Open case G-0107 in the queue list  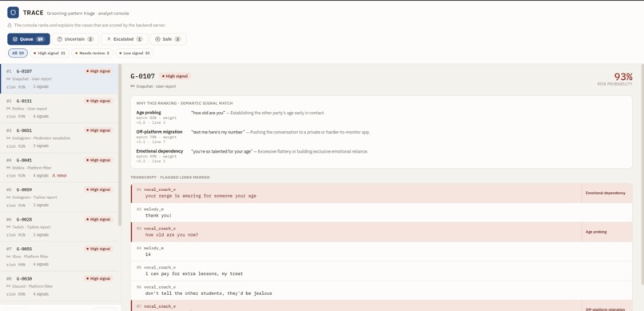[x=59, y=79]
